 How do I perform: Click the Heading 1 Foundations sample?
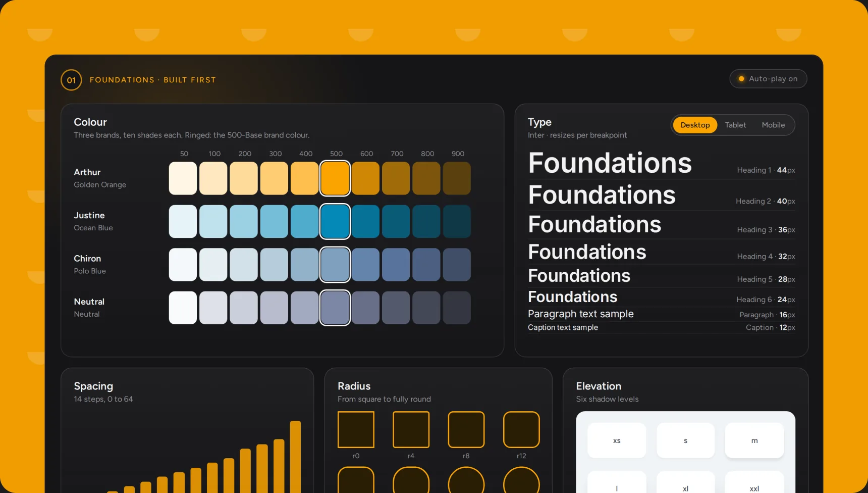pyautogui.click(x=610, y=163)
